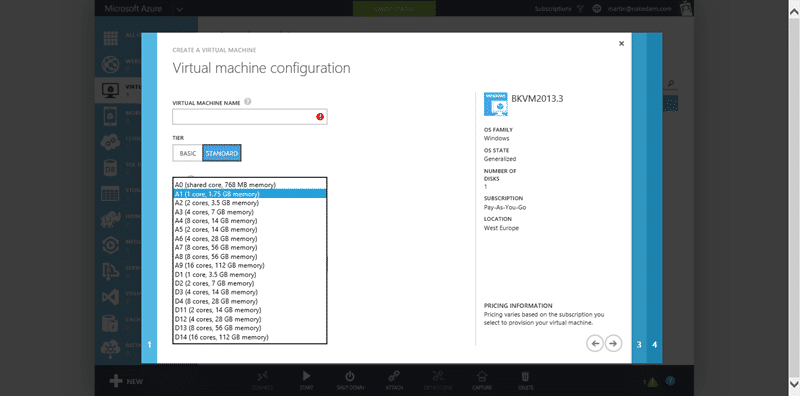Click the warning notification triangle icon
The image size is (800, 396).
653,382
